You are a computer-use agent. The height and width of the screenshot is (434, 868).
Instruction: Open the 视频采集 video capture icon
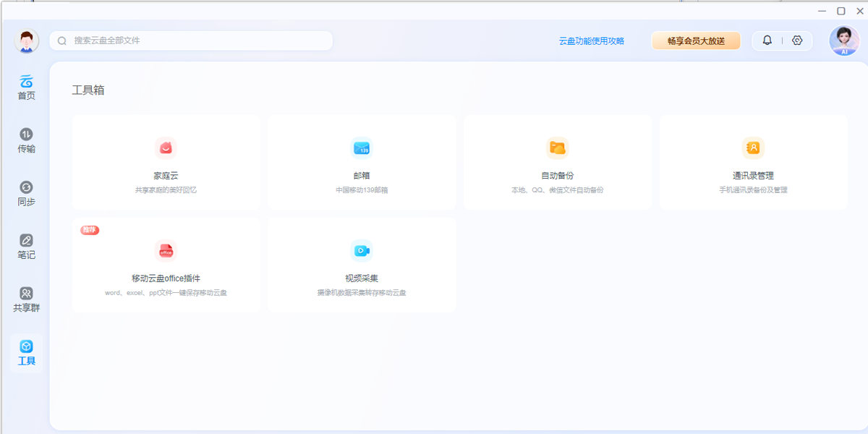coord(362,251)
